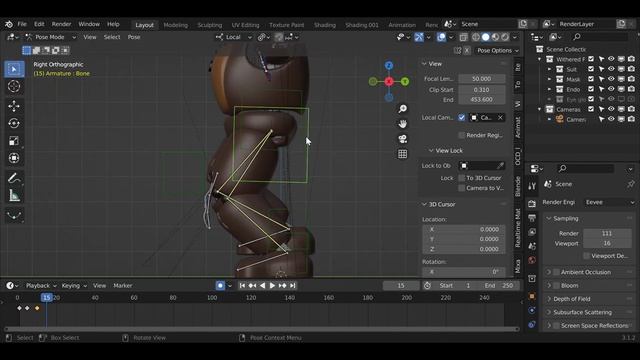Viewport: 640px width, 360px height.
Task: Hide the Endo collection with eye icon
Action: tap(611, 89)
